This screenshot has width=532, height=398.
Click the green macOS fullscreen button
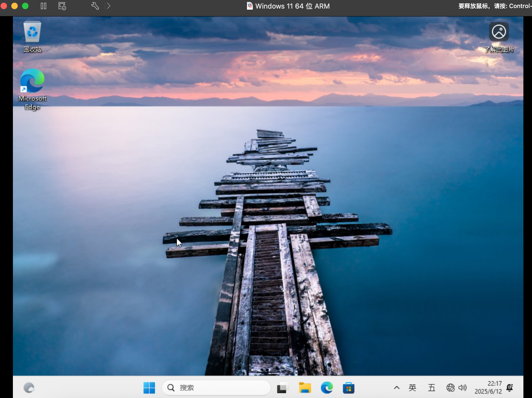tap(25, 6)
